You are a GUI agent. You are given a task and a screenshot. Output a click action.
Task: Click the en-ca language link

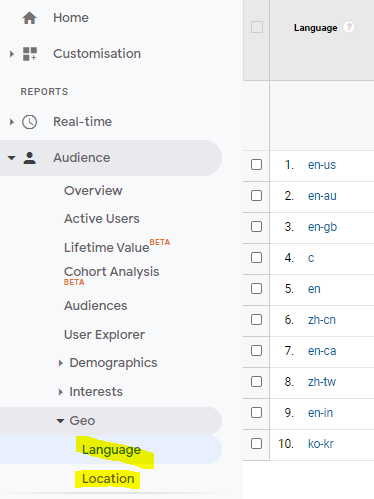coord(322,351)
